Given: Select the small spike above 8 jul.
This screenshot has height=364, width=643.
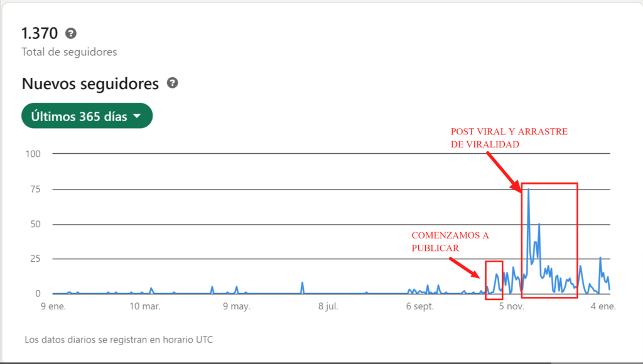Looking at the screenshot, I should coord(303,284).
